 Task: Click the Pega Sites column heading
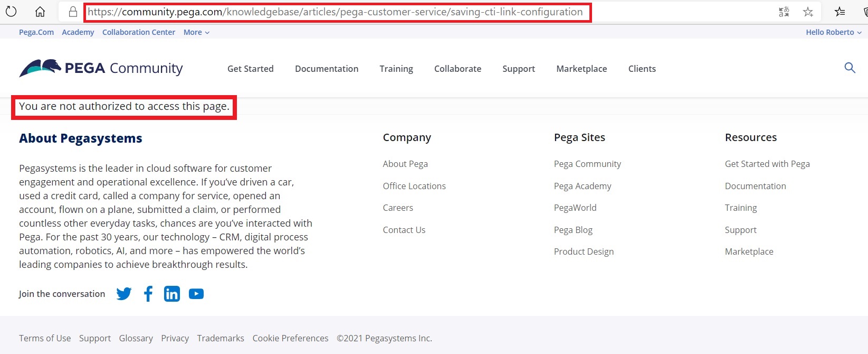pos(579,137)
